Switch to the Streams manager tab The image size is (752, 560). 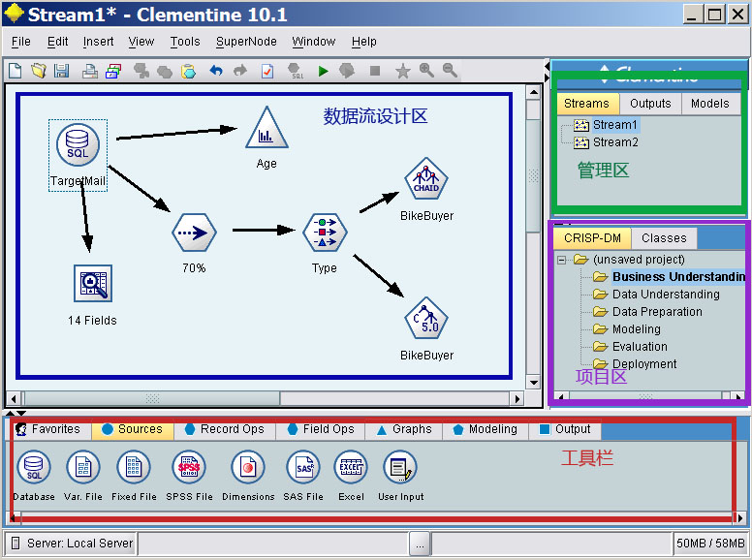(x=586, y=104)
